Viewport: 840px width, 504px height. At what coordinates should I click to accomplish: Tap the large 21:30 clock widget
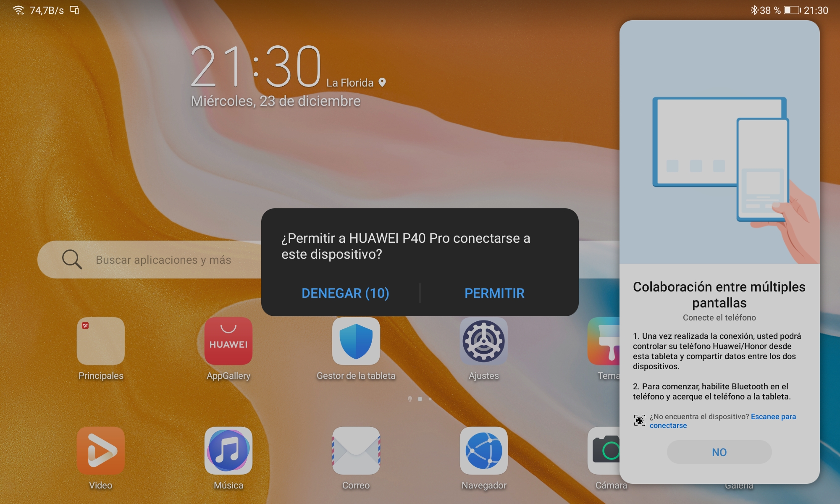[x=256, y=67]
